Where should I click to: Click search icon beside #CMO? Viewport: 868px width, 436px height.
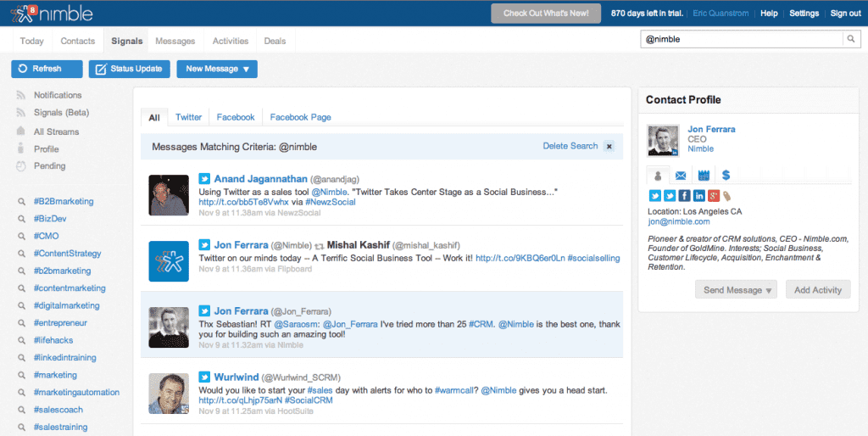tap(21, 236)
